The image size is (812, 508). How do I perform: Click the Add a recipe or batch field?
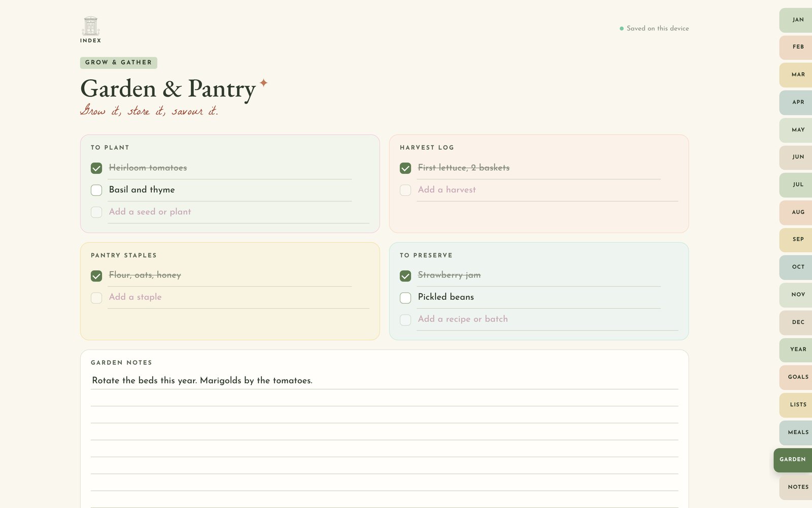(548, 320)
